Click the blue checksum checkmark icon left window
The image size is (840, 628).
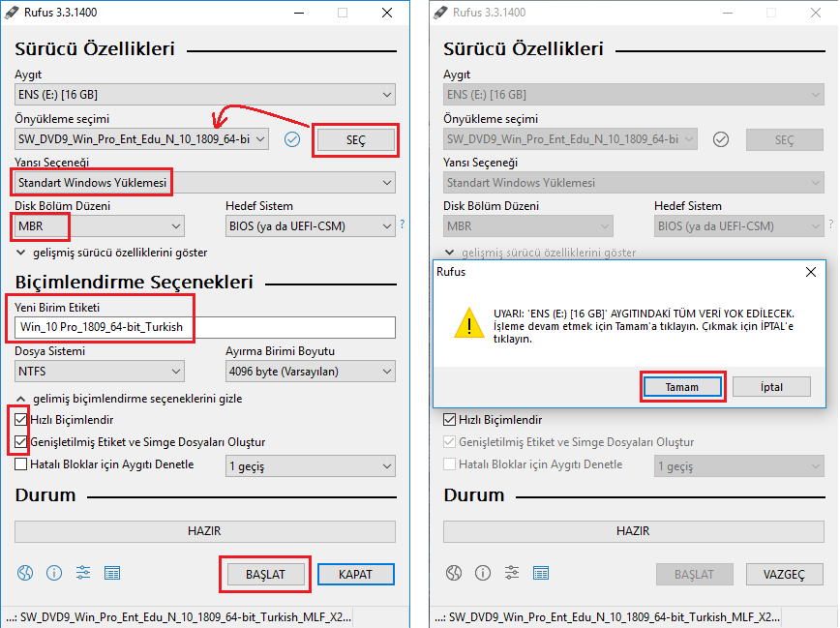tap(292, 140)
